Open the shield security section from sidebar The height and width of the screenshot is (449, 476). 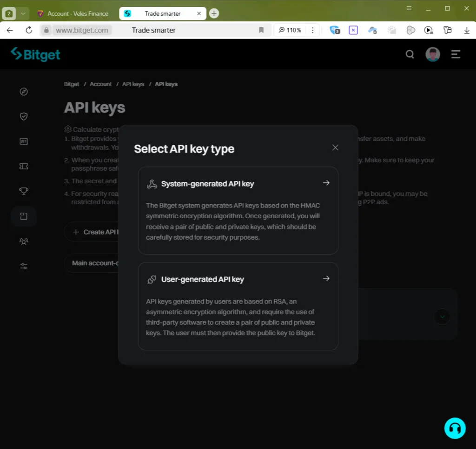[23, 116]
